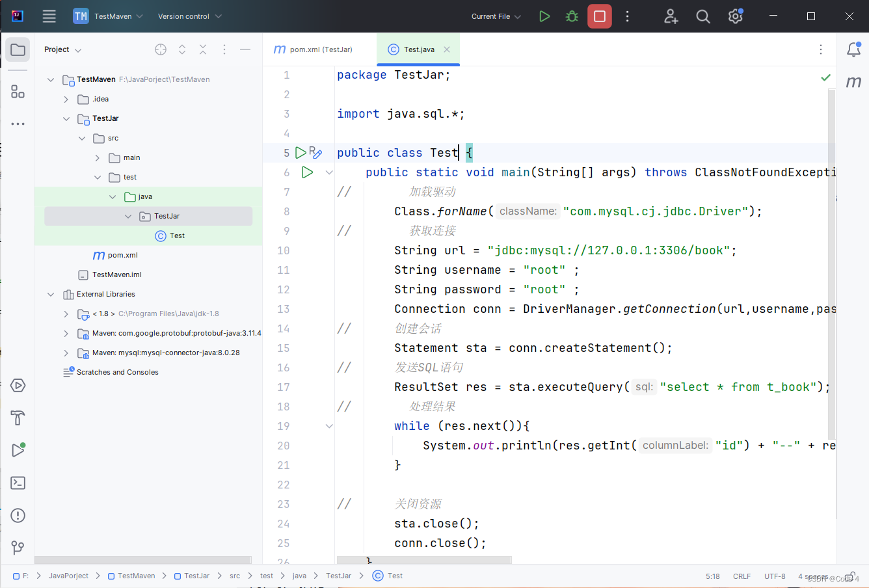Select the Test class in tree
Viewport: 869px width, 588px height.
pos(170,235)
